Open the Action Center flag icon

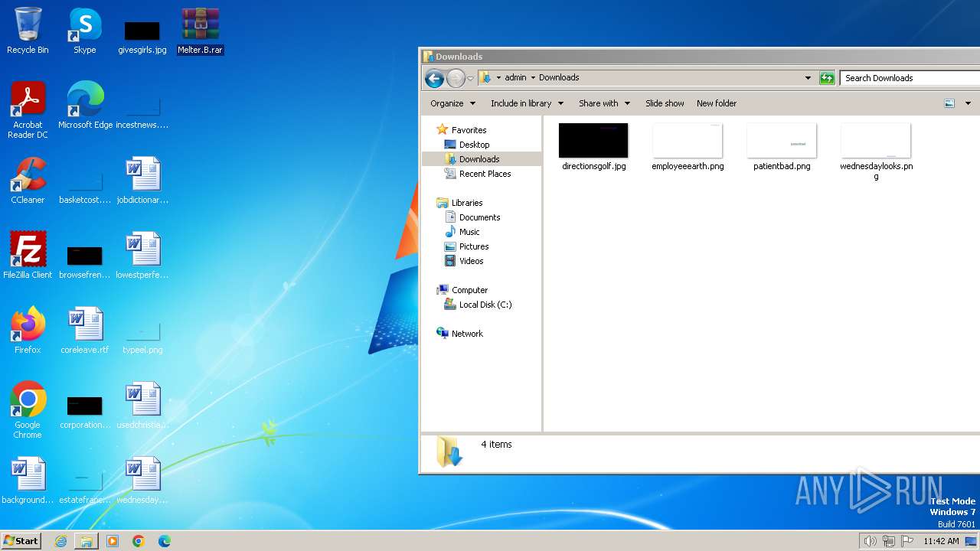907,541
